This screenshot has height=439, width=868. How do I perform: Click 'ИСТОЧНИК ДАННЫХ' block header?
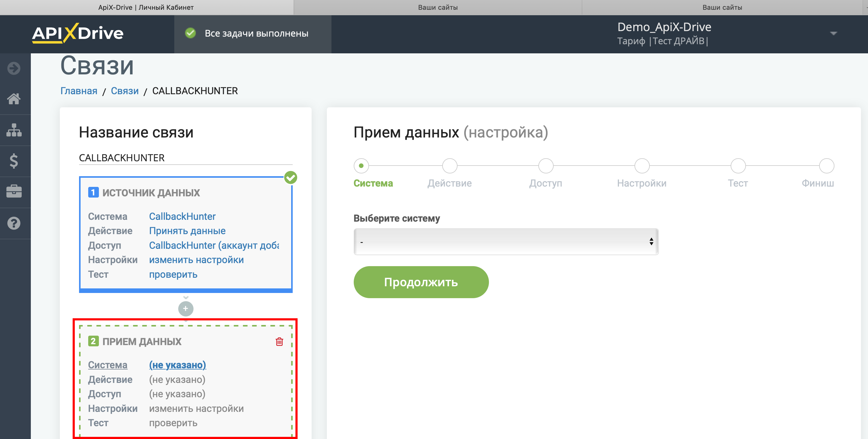pos(151,193)
